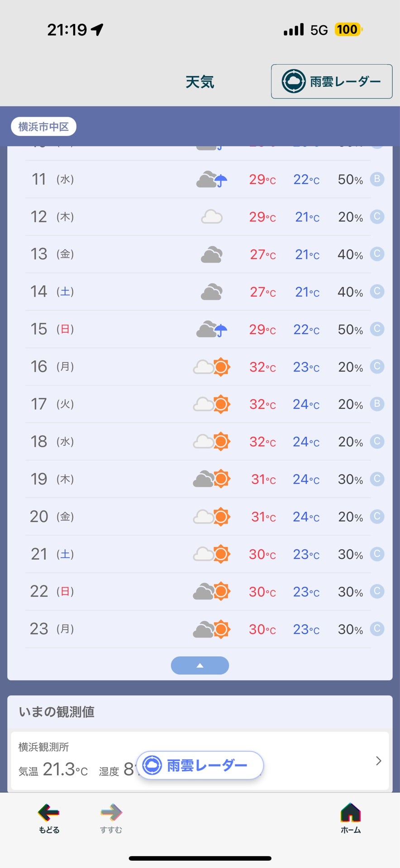Tap the すすむ forward arrow icon
The image size is (400, 868).
[x=111, y=812]
